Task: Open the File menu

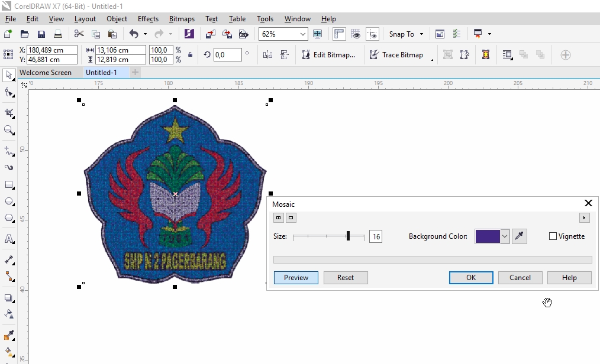Action: click(10, 19)
